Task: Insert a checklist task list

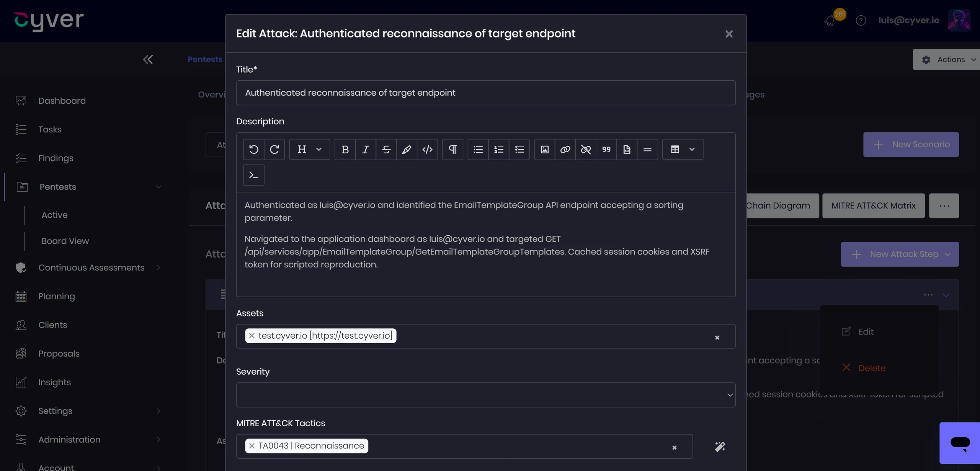Action: [519, 149]
